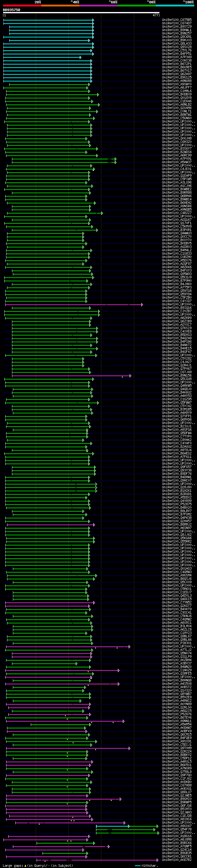Image resolution: width=197 pixels, height=868 pixels.
Task: Select the query name BB935750
Action: 11,10
